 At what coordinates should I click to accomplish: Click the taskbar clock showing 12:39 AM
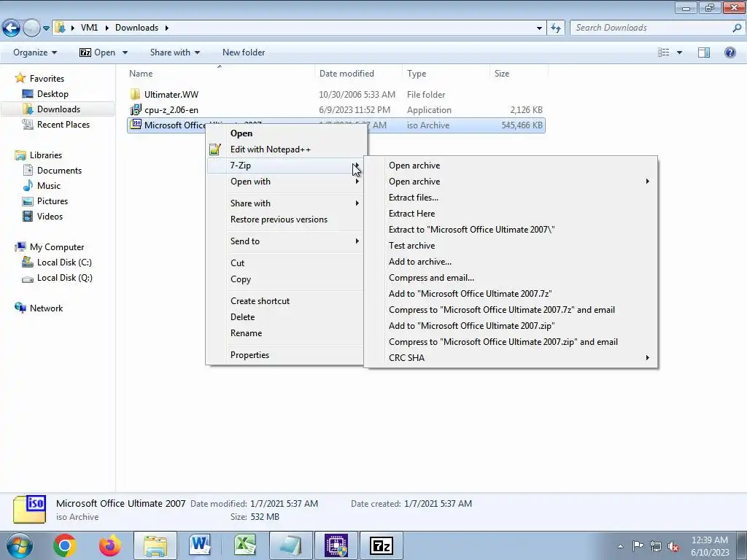coord(709,540)
